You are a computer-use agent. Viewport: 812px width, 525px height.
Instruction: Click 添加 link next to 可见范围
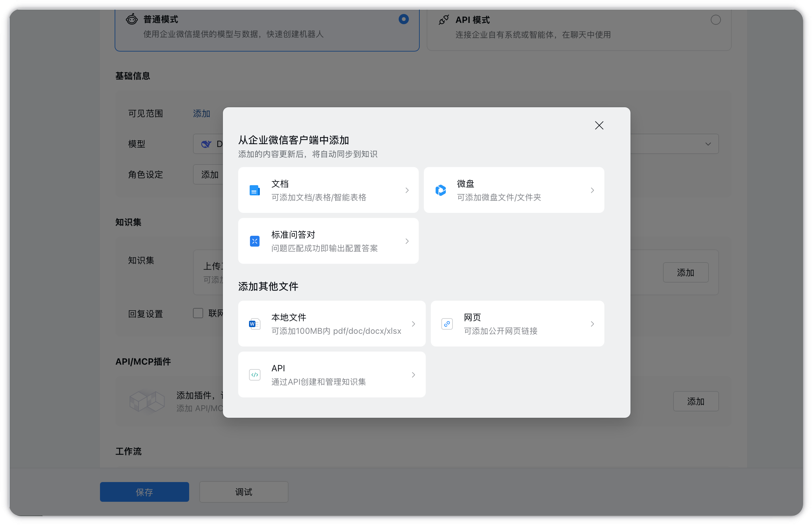pyautogui.click(x=201, y=114)
